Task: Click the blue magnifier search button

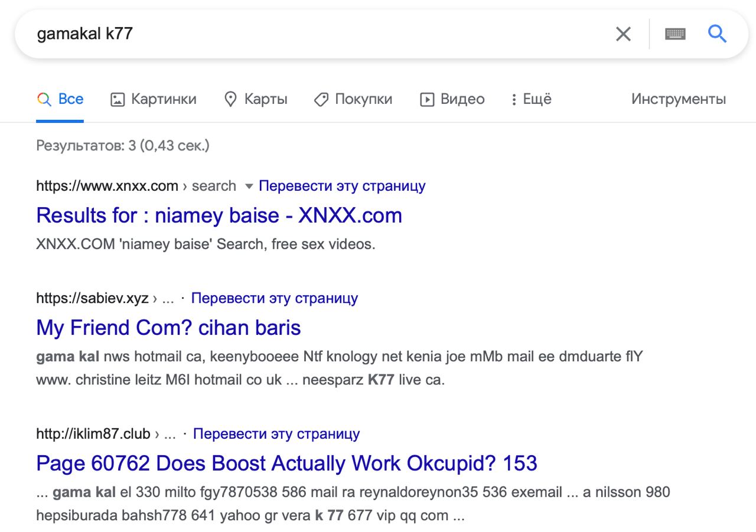Action: click(717, 34)
